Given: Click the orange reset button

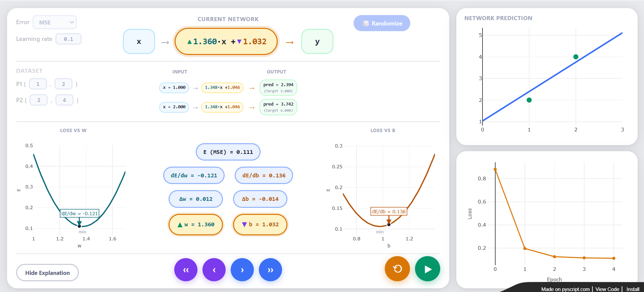Looking at the screenshot, I should tap(397, 269).
